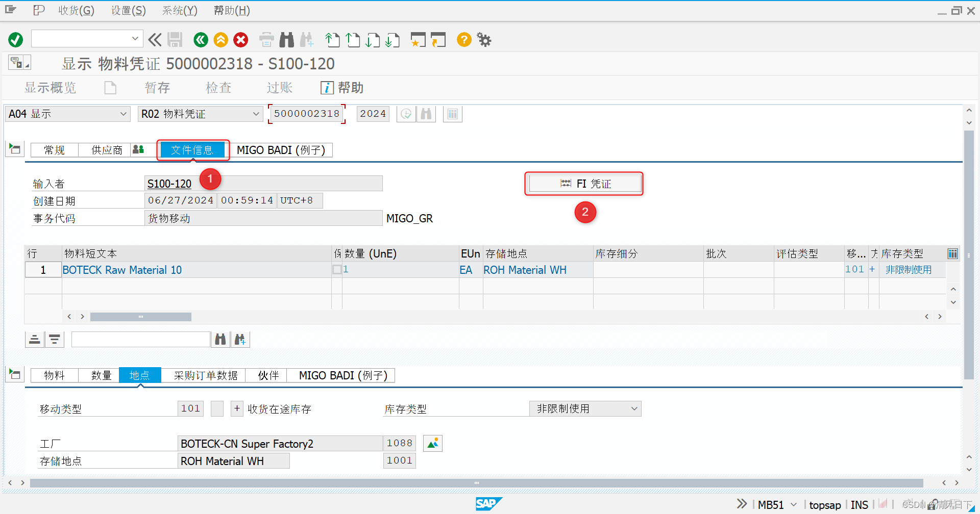Click the green Back arrow icon
The width and height of the screenshot is (980, 514).
click(x=201, y=39)
